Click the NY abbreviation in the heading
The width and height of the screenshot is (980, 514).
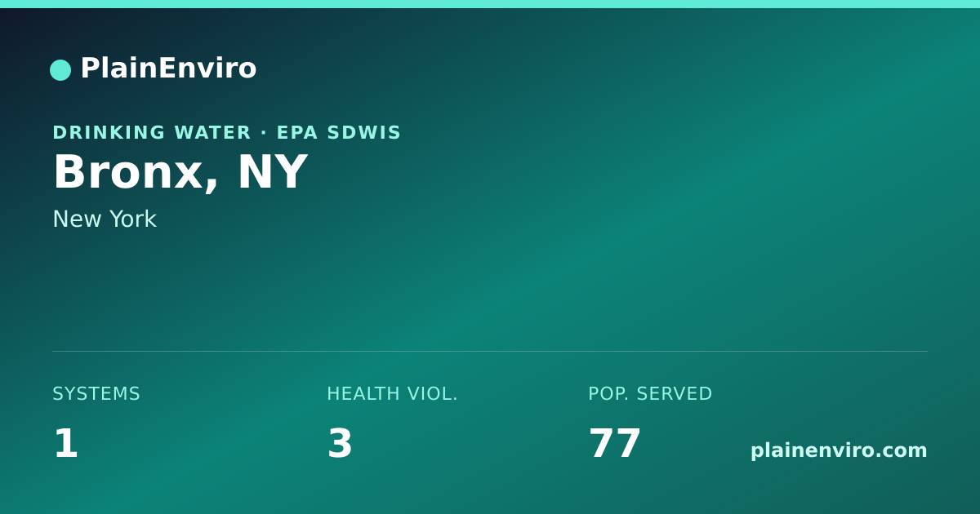[273, 172]
